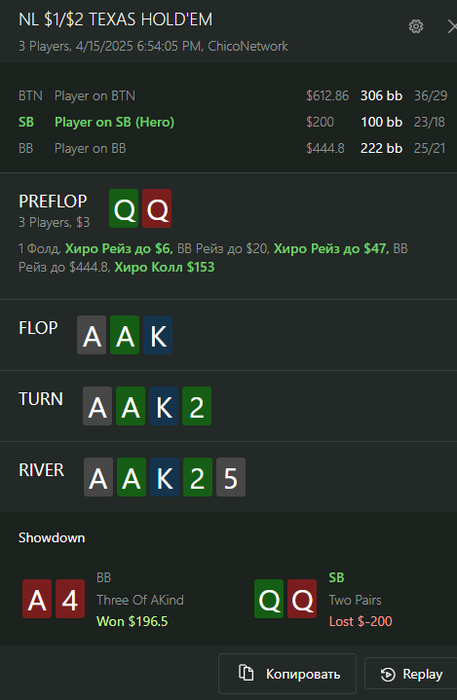Click the green Q card in SB showdown
Viewport: 457px width, 700px height.
pyautogui.click(x=269, y=599)
